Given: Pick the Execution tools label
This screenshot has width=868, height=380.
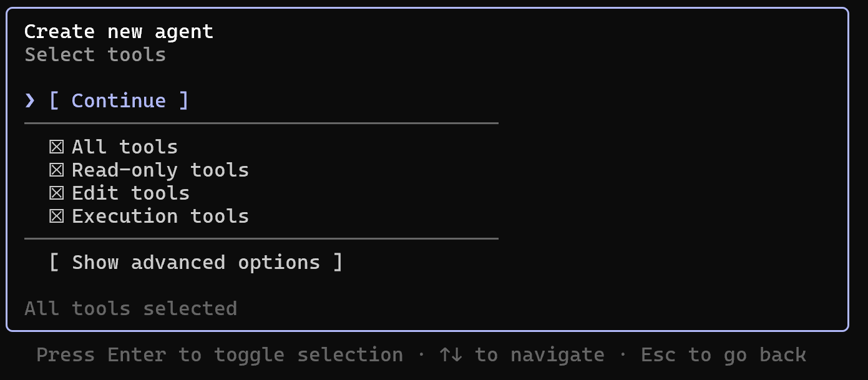Looking at the screenshot, I should tap(160, 217).
